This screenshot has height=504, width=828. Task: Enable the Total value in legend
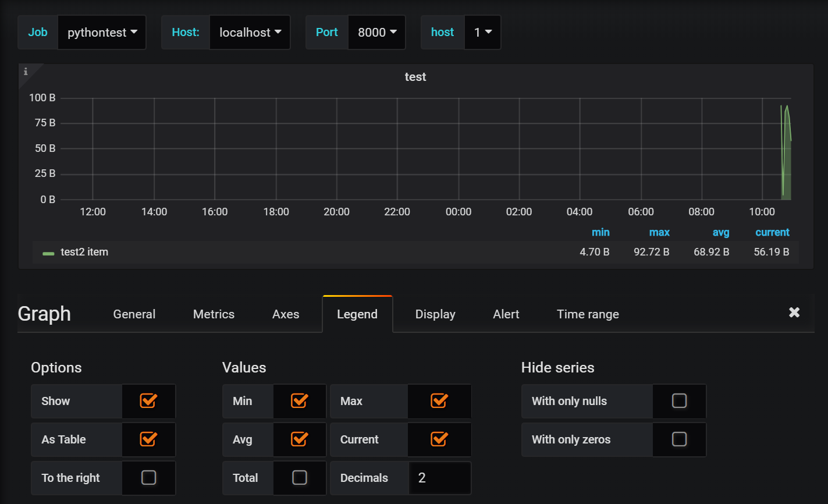coord(300,478)
